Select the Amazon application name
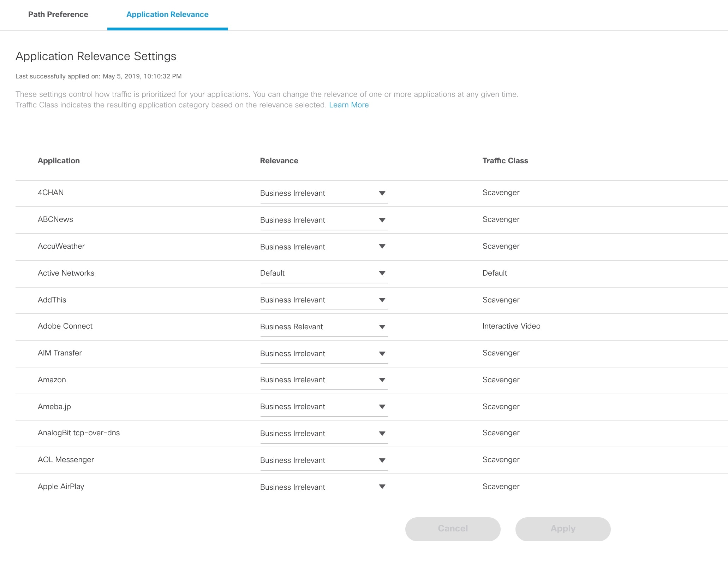This screenshot has height=583, width=728. (x=52, y=380)
